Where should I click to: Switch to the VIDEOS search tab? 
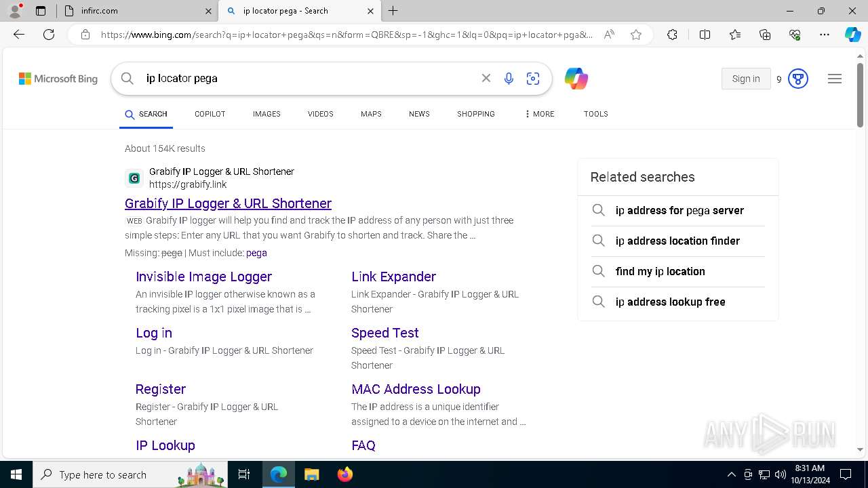tap(320, 114)
